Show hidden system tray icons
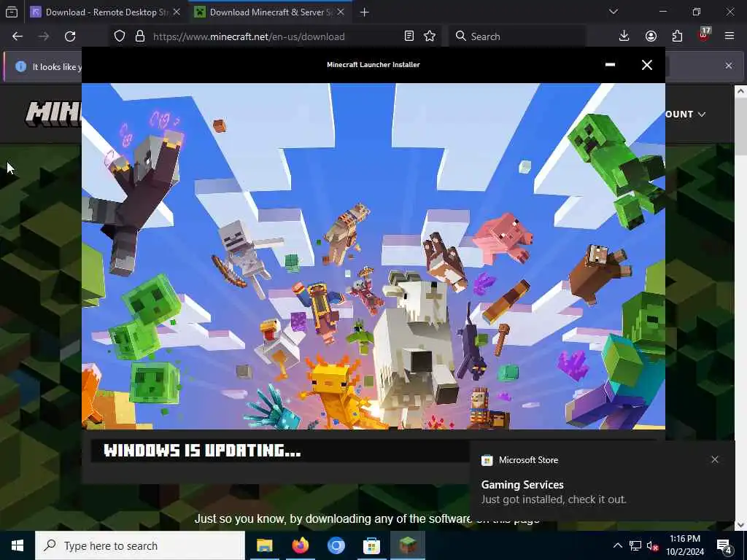Screen dimensions: 747x560 pyautogui.click(x=617, y=545)
